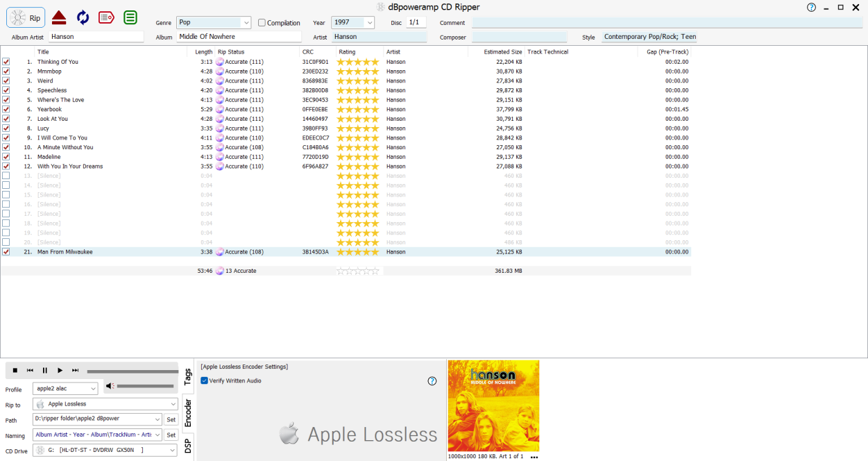
Task: Uncheck track 5 Where's The Love
Action: tap(6, 100)
